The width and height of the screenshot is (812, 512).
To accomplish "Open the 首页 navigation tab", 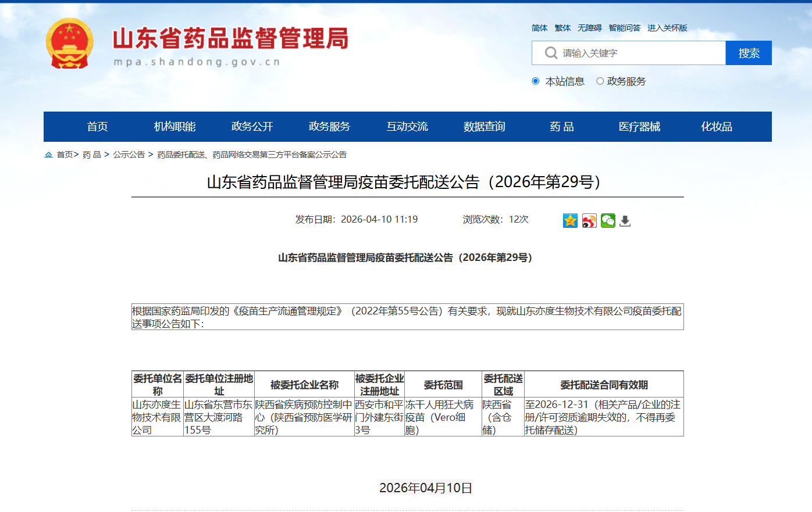I will coord(98,127).
